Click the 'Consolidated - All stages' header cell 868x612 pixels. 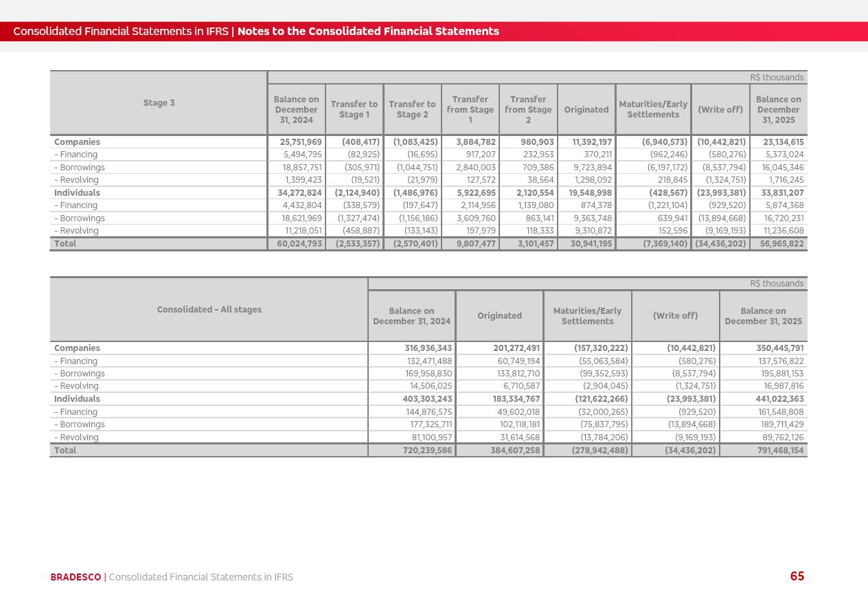point(209,310)
